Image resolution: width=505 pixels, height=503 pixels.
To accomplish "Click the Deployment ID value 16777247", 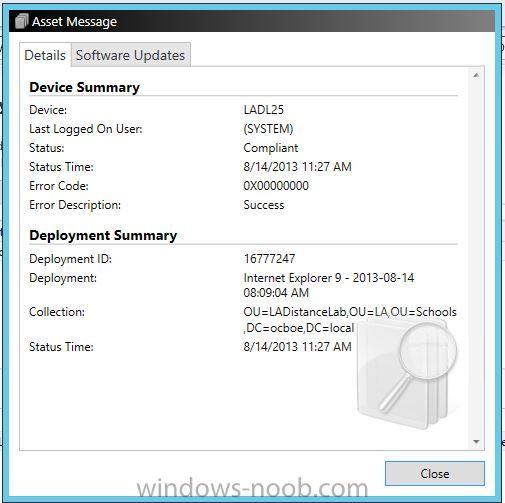I will coord(269,259).
